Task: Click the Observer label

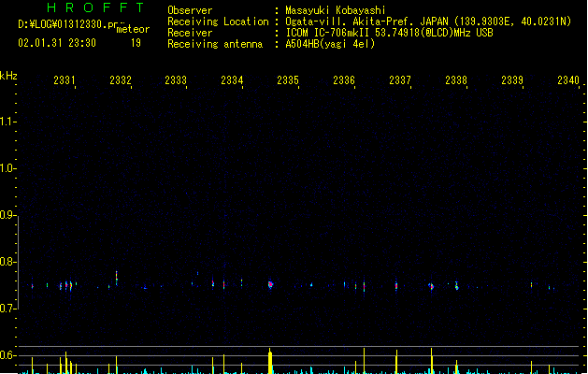Action: click(190, 10)
